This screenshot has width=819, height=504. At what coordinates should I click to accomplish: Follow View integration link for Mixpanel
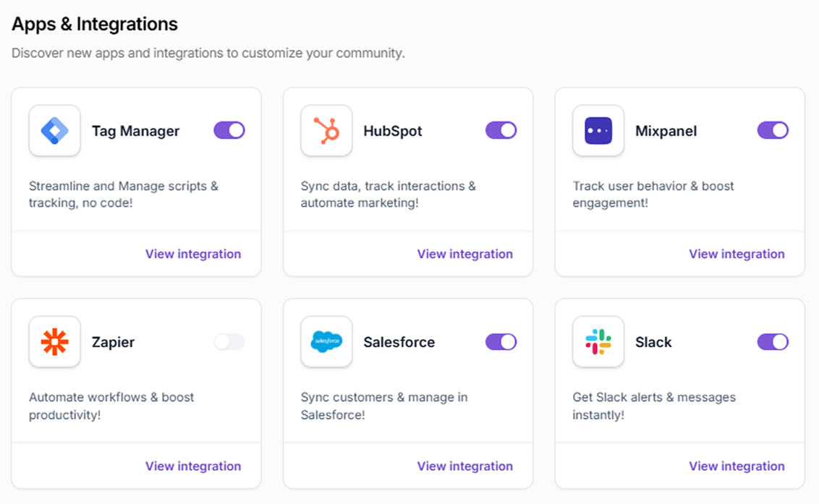(x=737, y=254)
